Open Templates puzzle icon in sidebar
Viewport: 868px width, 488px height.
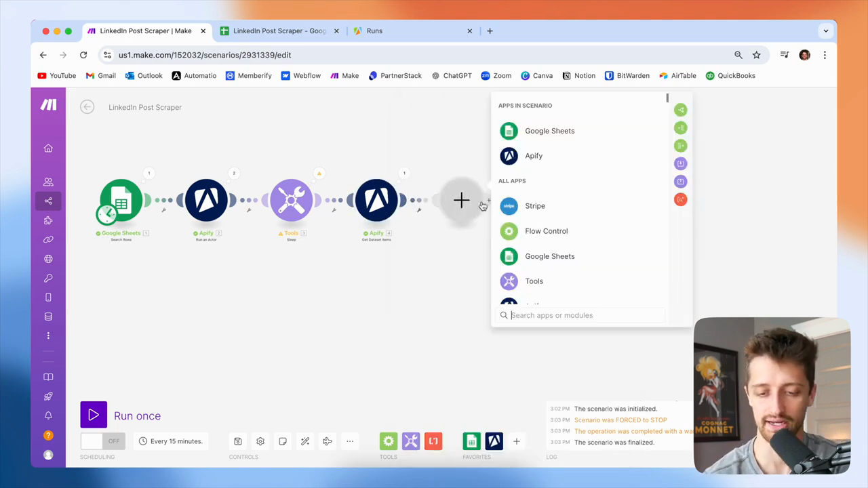point(48,220)
